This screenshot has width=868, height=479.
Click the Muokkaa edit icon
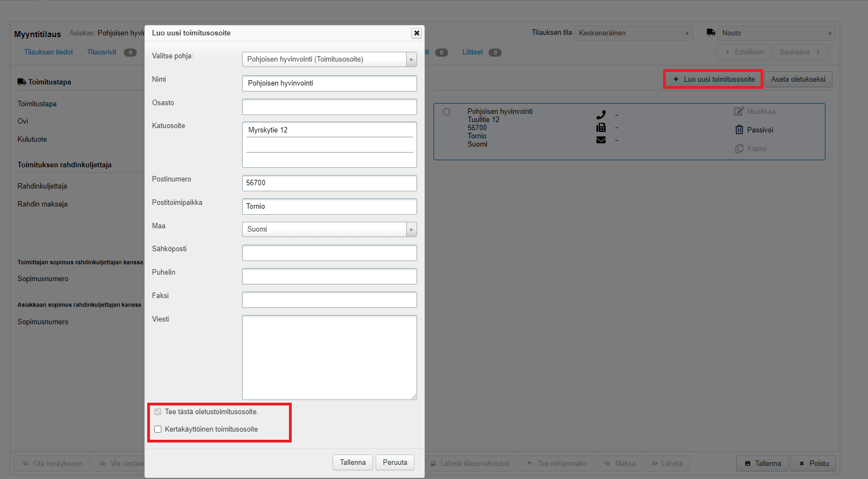739,111
